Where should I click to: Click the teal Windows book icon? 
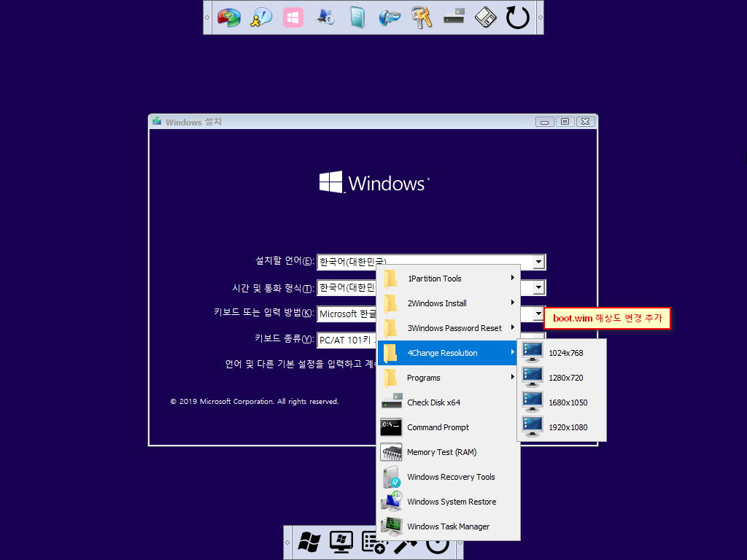(x=357, y=18)
